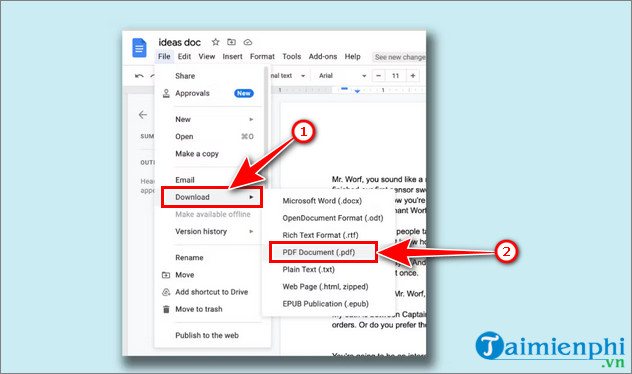Open the Tools menu
The width and height of the screenshot is (632, 374).
[291, 57]
